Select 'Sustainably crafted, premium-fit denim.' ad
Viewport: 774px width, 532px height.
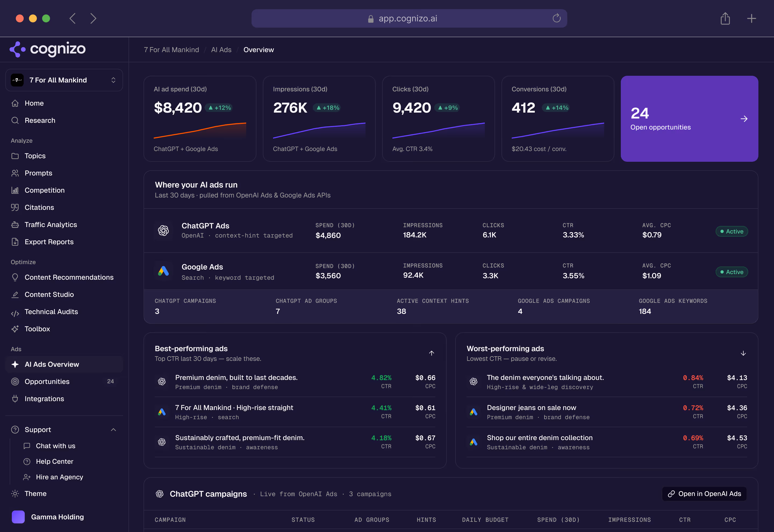(295, 442)
